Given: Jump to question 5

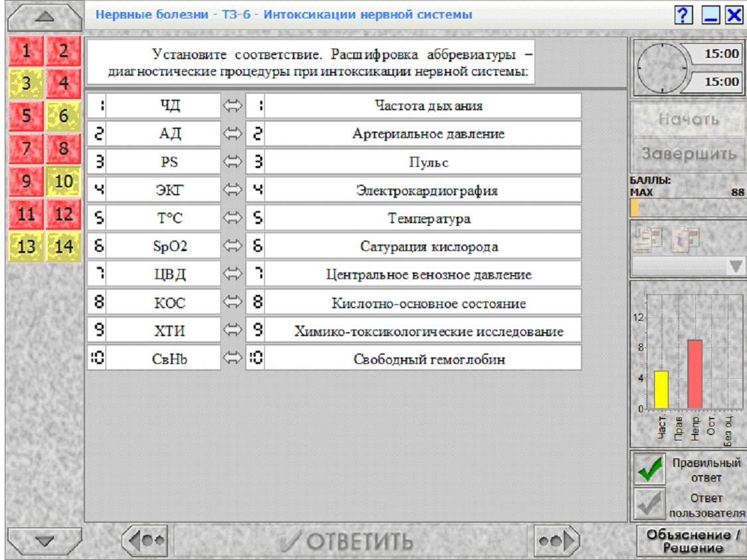Looking at the screenshot, I should [26, 116].
